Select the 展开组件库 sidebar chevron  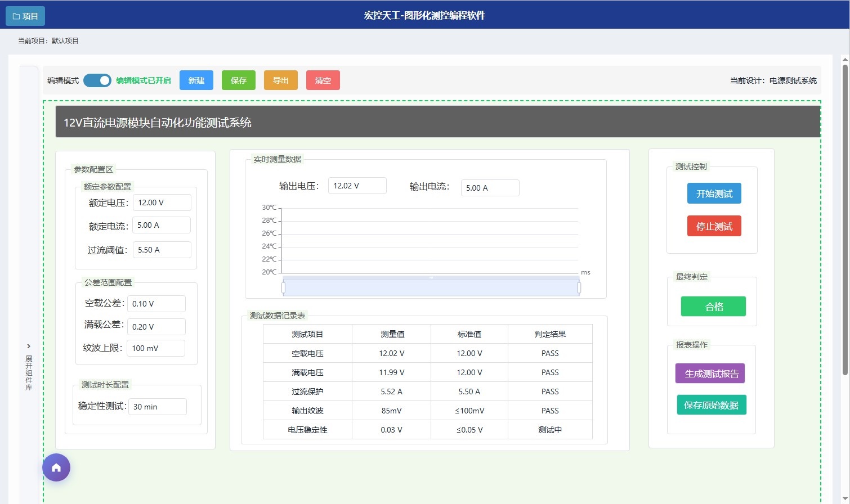click(28, 346)
